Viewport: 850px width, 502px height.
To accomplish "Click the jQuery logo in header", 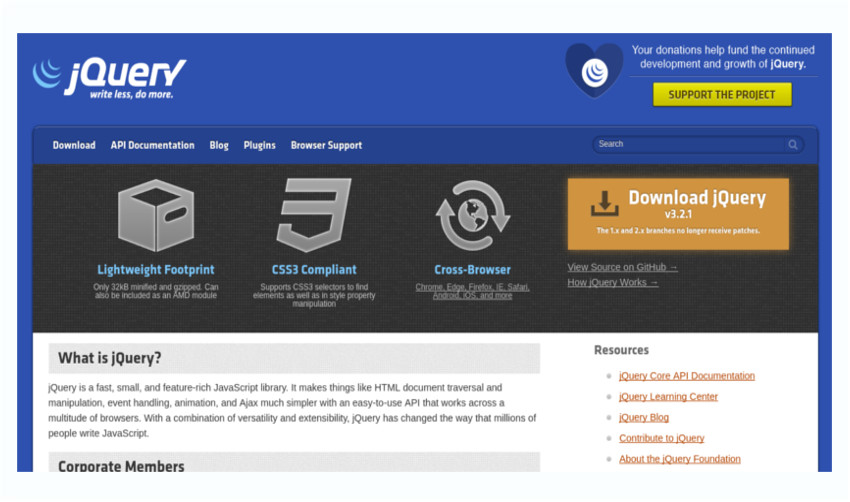I will click(x=110, y=79).
